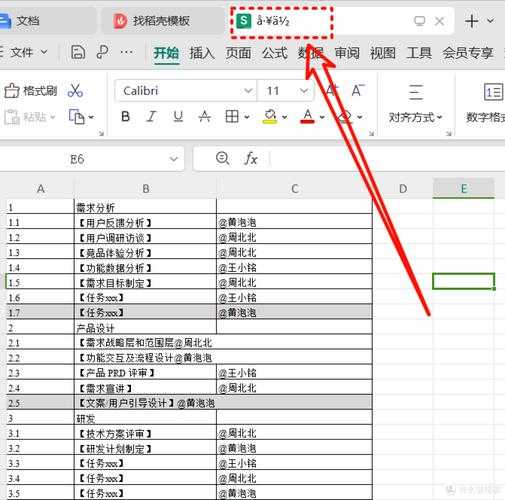Select column header B
The width and height of the screenshot is (505, 500).
[145, 189]
